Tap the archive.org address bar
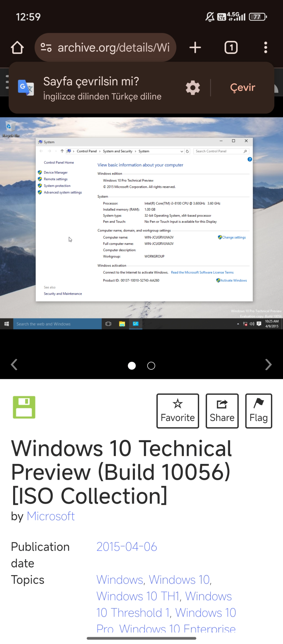This screenshot has width=283, height=644. tap(106, 47)
